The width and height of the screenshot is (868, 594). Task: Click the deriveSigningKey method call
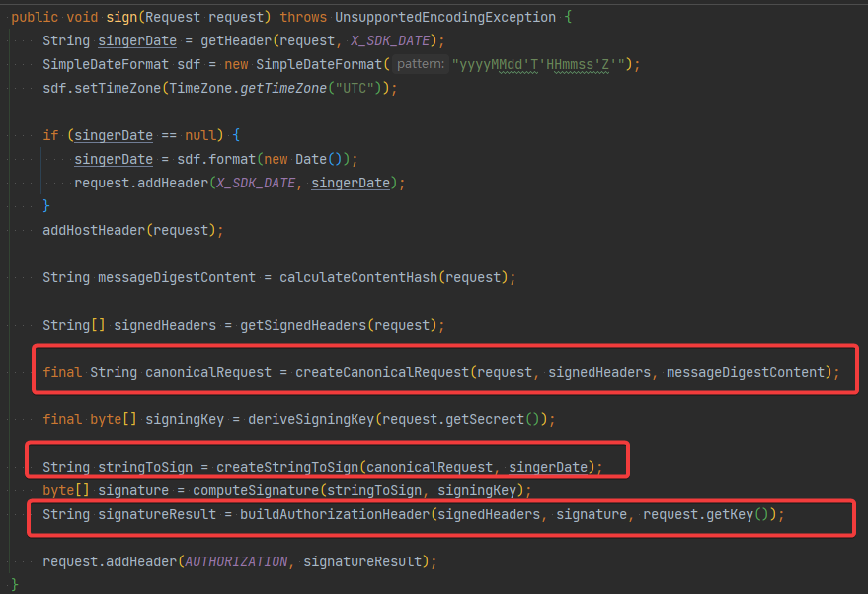coord(311,419)
